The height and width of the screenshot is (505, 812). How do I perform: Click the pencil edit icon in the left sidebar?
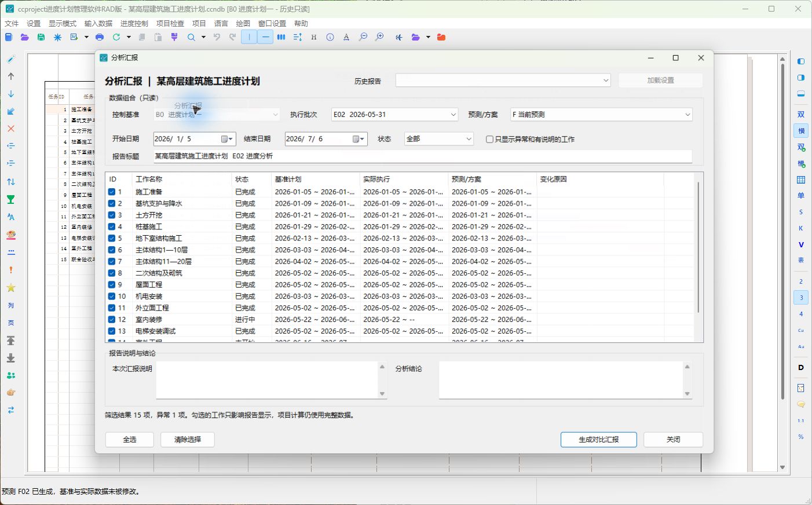pos(10,59)
